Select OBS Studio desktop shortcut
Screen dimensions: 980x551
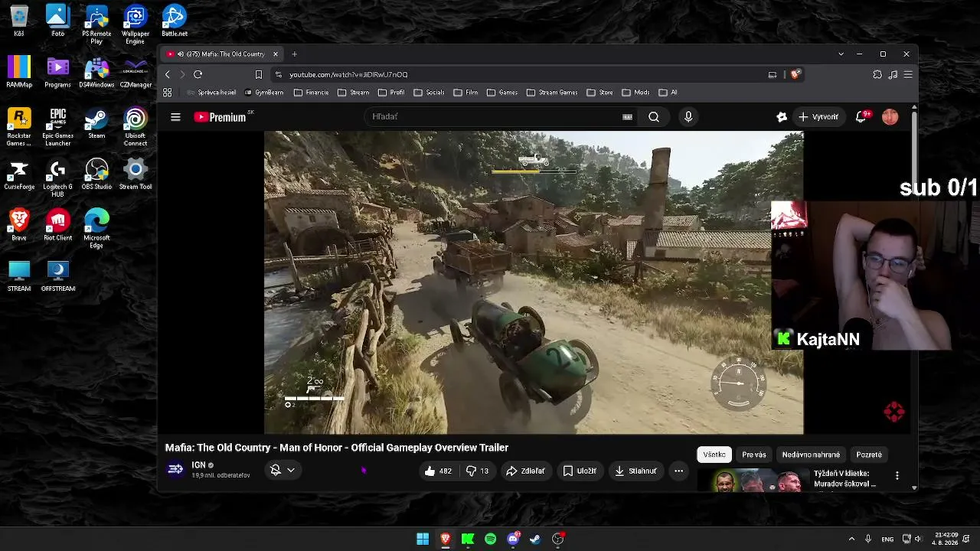coord(96,174)
